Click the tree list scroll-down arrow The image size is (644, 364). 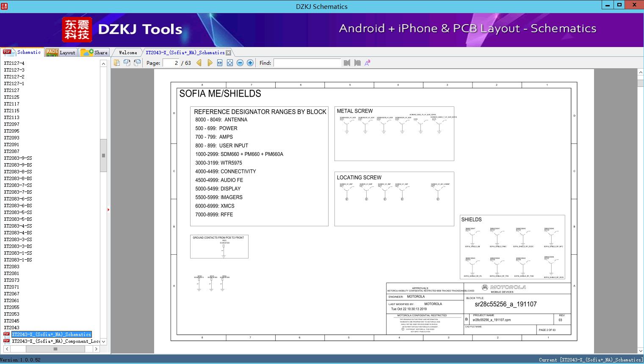(x=103, y=342)
